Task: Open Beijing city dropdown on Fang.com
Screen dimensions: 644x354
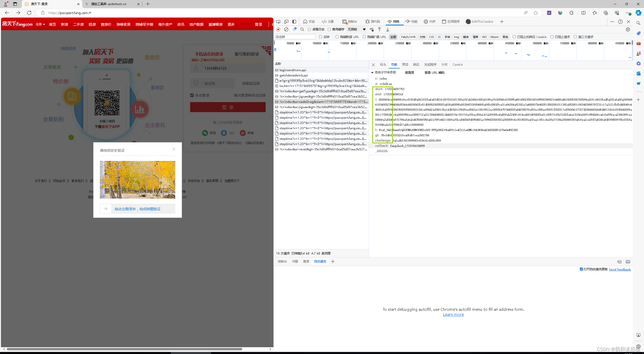Action: coord(40,24)
